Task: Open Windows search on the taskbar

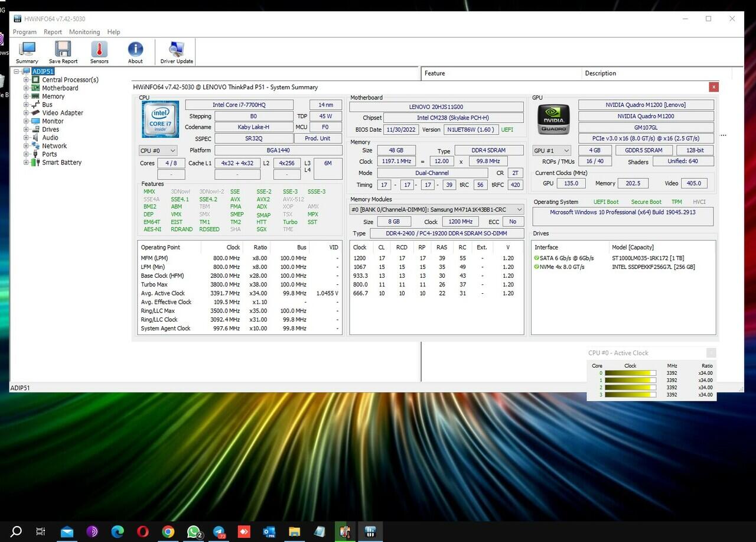Action: [x=16, y=531]
